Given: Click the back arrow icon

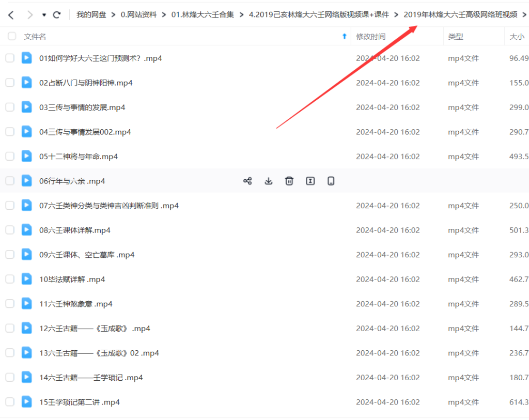Looking at the screenshot, I should point(10,14).
